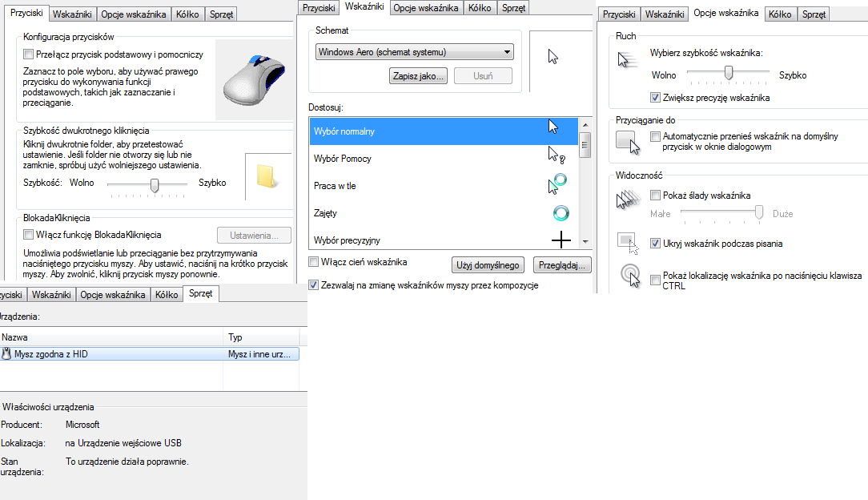868x500 pixels.
Task: Uncheck Ukryj wskaźnik podczas pisania
Action: 656,243
